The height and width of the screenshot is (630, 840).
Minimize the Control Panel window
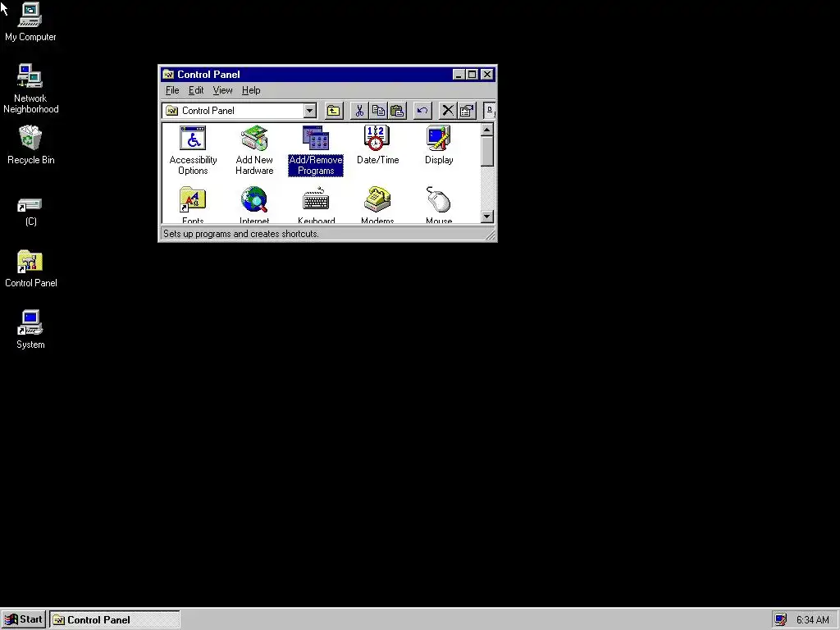[458, 75]
